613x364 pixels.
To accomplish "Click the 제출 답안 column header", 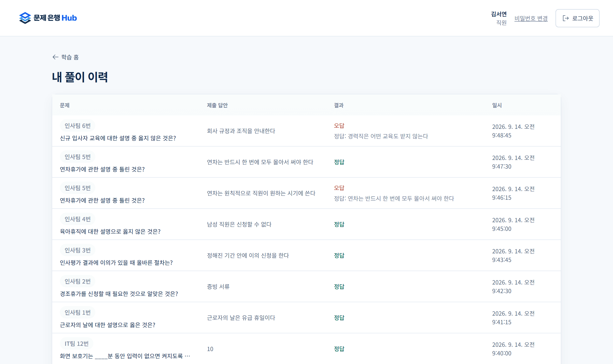I will tap(217, 105).
